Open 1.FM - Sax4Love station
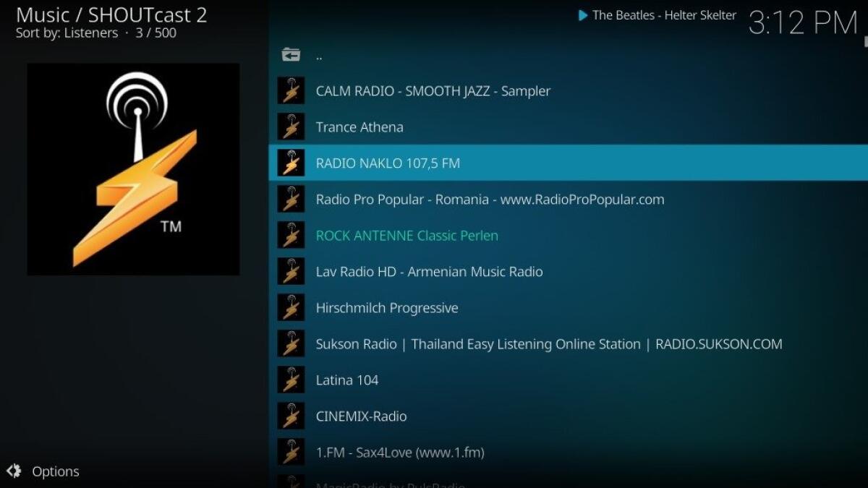Image resolution: width=868 pixels, height=488 pixels. pos(401,452)
